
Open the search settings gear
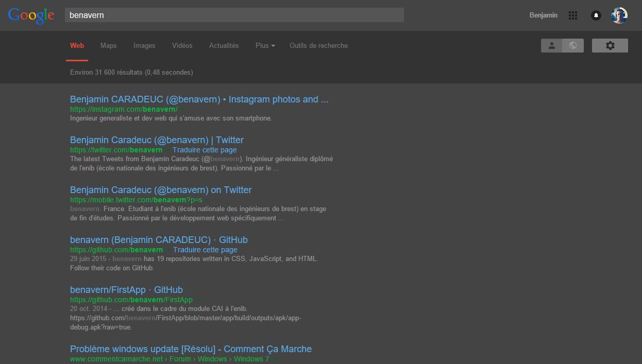pyautogui.click(x=610, y=45)
